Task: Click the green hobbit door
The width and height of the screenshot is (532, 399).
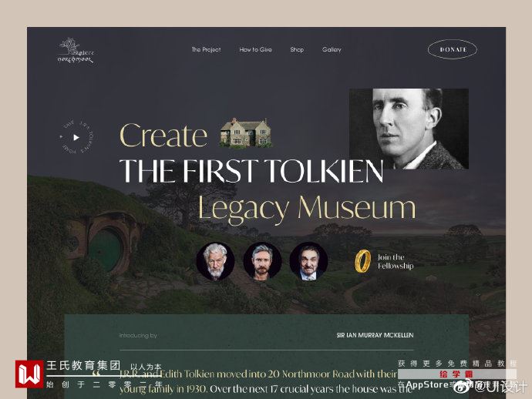Action: pyautogui.click(x=105, y=250)
